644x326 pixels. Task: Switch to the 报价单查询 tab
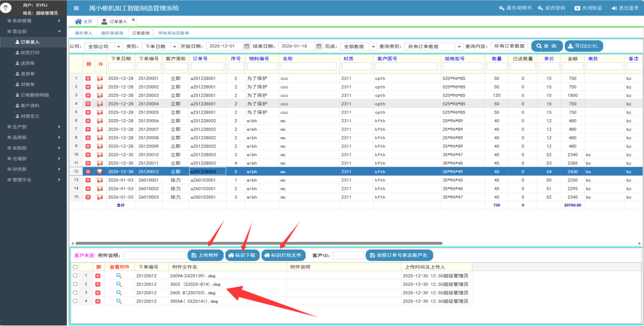click(x=112, y=33)
